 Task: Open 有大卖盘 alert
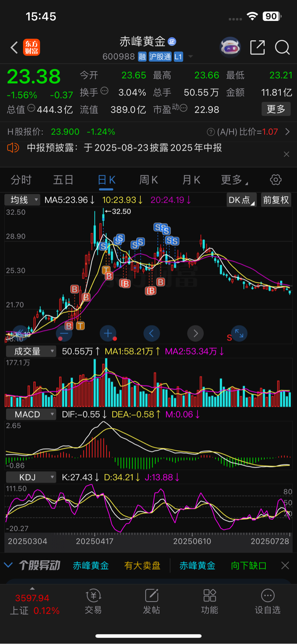[x=142, y=566]
